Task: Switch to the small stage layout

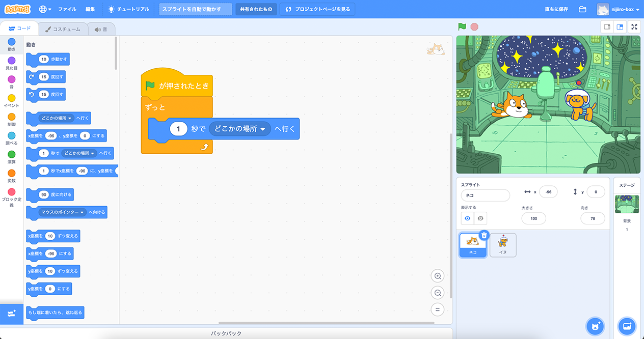Action: (607, 27)
